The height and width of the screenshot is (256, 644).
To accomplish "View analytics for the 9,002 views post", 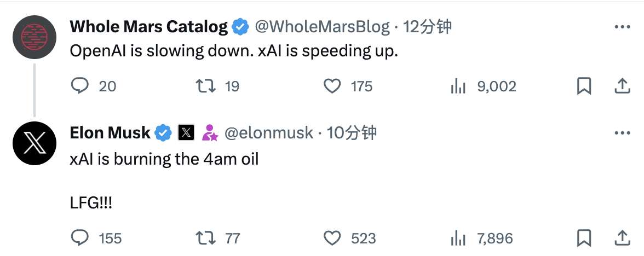I will 457,86.
